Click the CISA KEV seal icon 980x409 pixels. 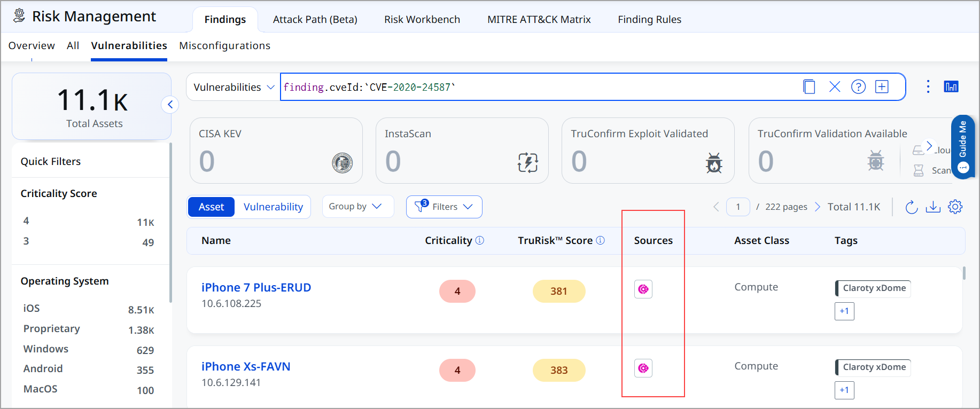pos(342,162)
